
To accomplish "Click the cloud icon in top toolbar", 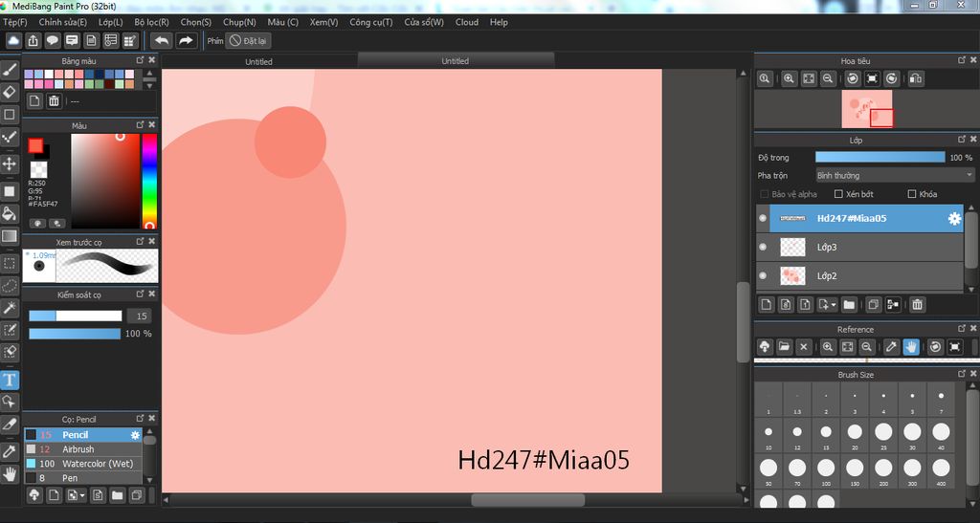I will click(13, 40).
